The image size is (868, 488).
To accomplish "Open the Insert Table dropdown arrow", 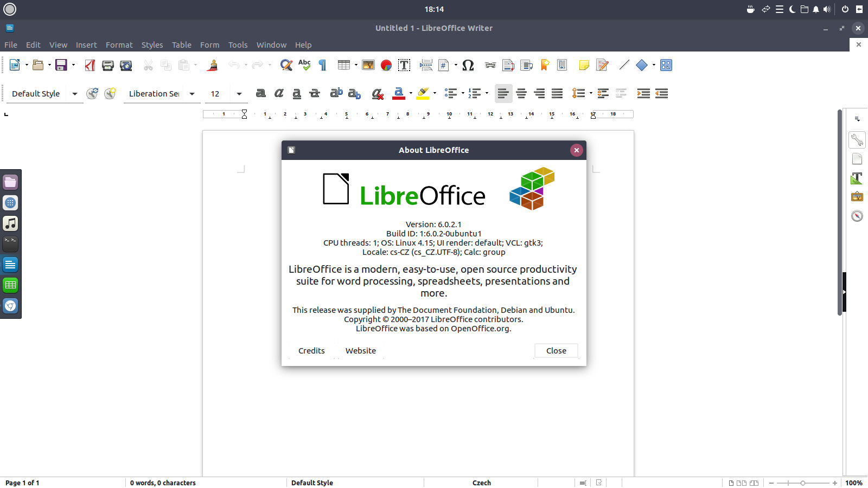I will (x=356, y=65).
